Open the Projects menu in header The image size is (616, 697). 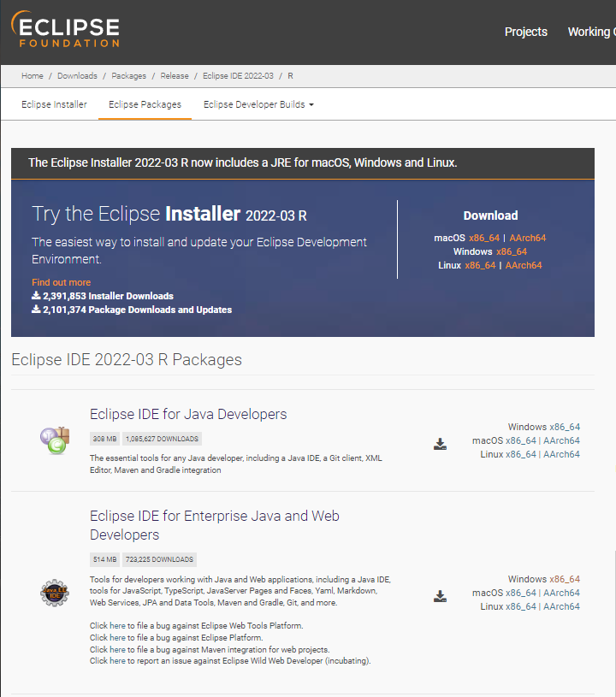coord(525,32)
